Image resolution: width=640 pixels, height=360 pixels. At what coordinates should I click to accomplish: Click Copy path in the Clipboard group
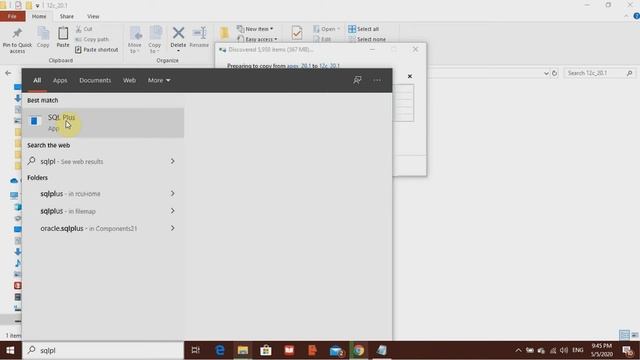92,39
